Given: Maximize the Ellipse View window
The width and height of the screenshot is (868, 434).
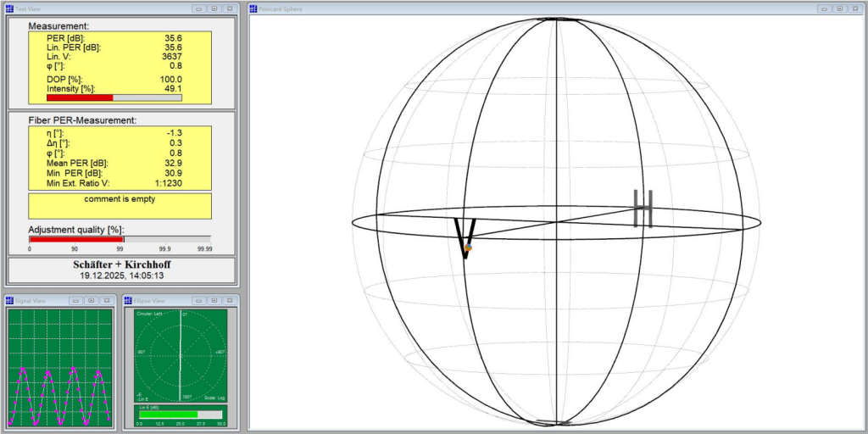Looking at the screenshot, I should pyautogui.click(x=214, y=301).
